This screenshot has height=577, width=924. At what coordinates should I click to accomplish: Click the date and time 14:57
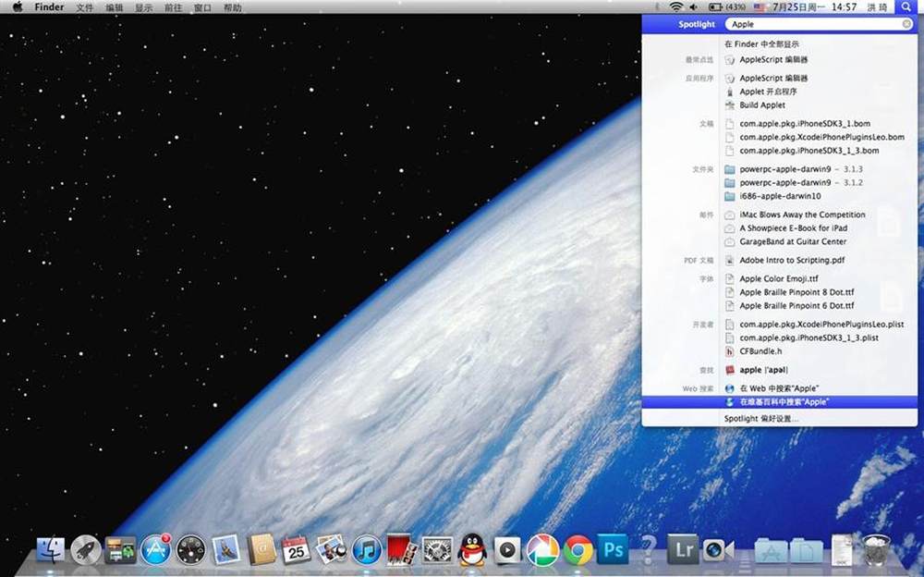coord(814,7)
